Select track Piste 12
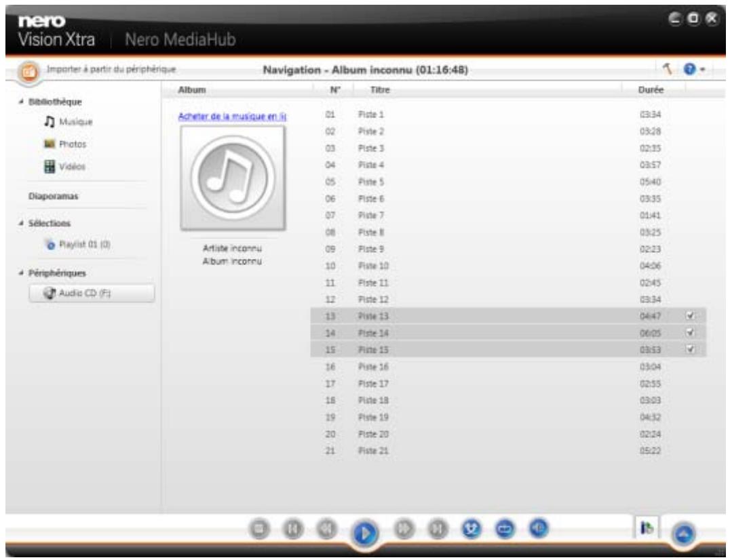This screenshot has width=730, height=560. point(508,300)
